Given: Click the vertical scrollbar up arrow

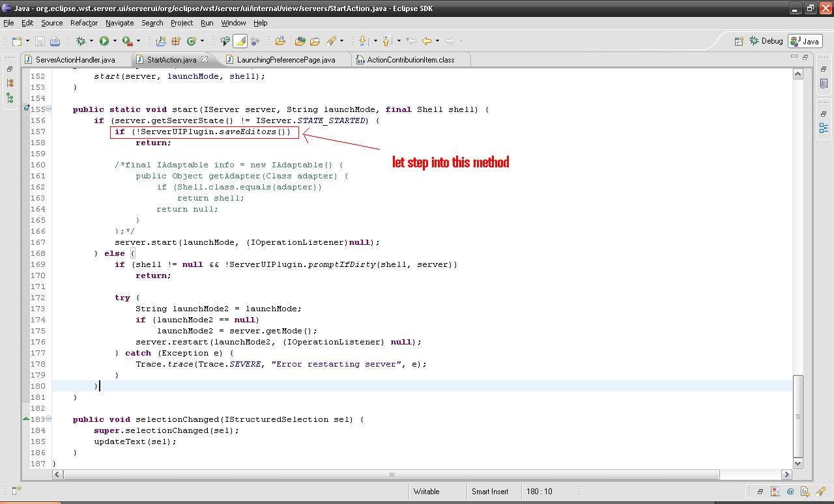Looking at the screenshot, I should click(798, 74).
